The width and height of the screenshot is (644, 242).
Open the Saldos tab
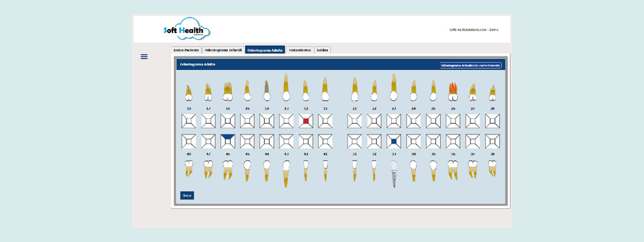[x=323, y=50]
